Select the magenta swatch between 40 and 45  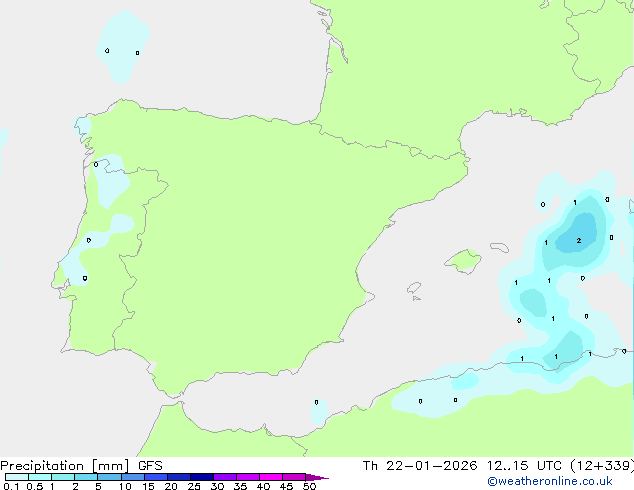(271, 477)
